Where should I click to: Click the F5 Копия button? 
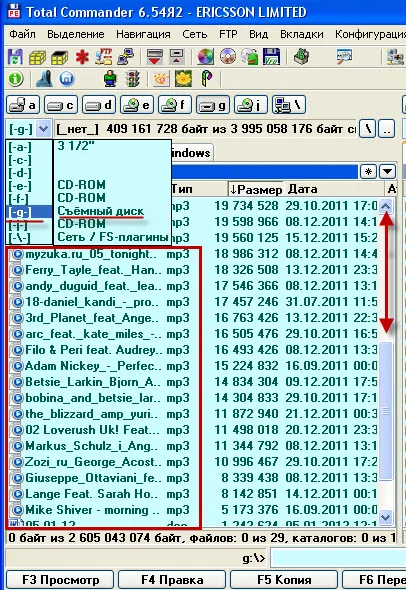[x=284, y=580]
